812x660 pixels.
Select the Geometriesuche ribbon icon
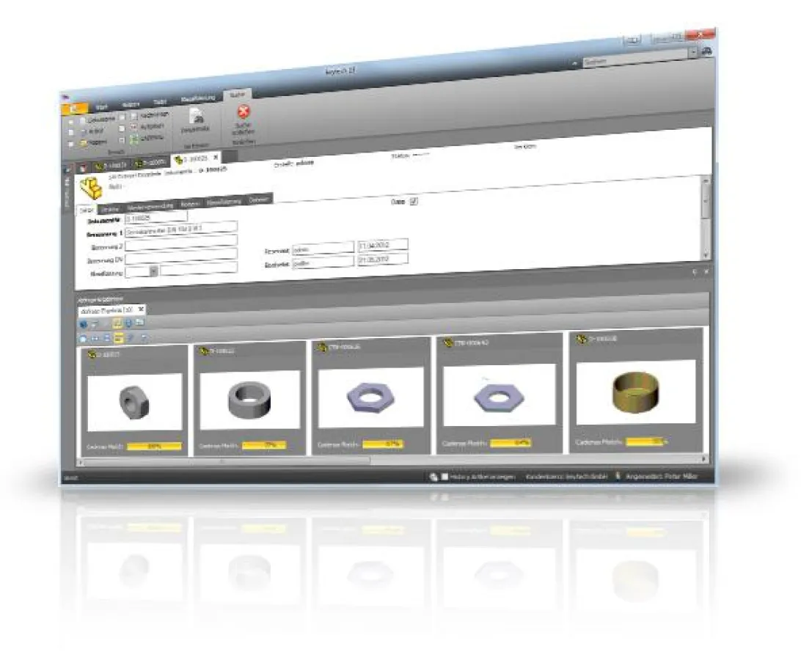(x=197, y=116)
